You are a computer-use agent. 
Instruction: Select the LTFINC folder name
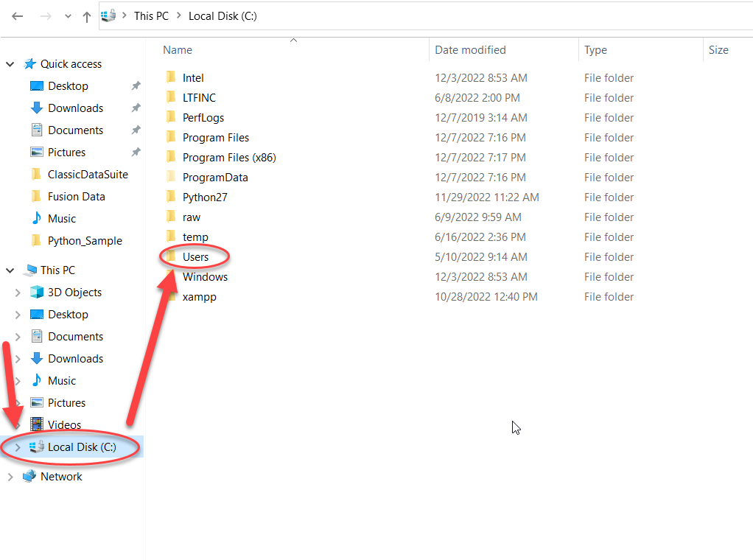click(x=199, y=97)
